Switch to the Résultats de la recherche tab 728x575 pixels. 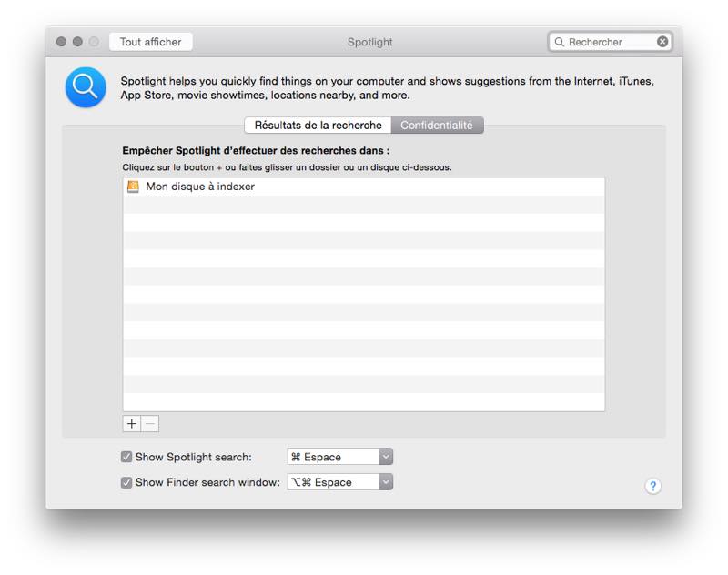coord(318,126)
